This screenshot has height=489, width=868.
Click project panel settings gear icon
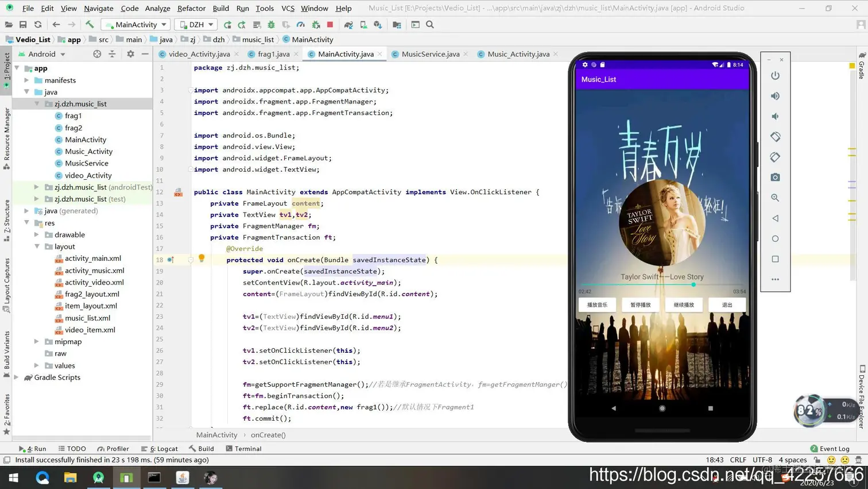(x=130, y=54)
